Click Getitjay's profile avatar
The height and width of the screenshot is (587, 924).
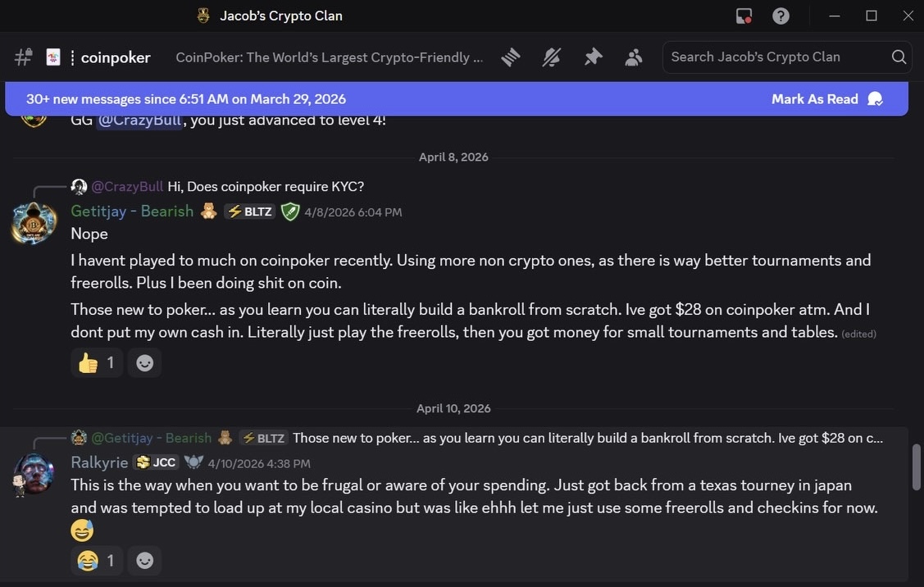[x=34, y=223]
